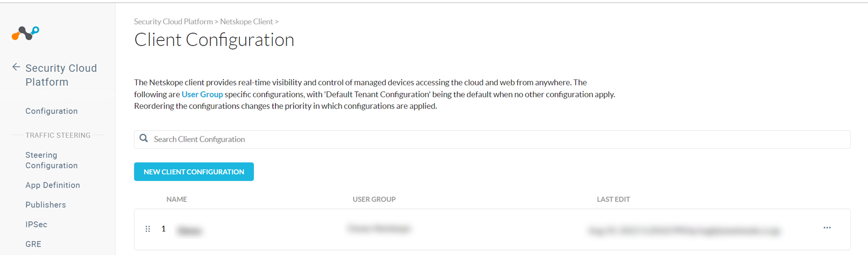Click the Netskope logo icon

click(25, 33)
